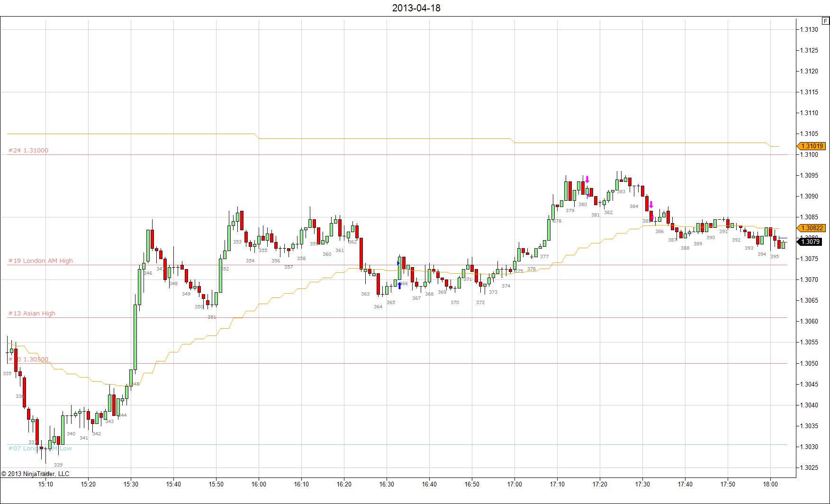Click the F icon in the chart's top-right corner
The image size is (830, 504).
826,21
